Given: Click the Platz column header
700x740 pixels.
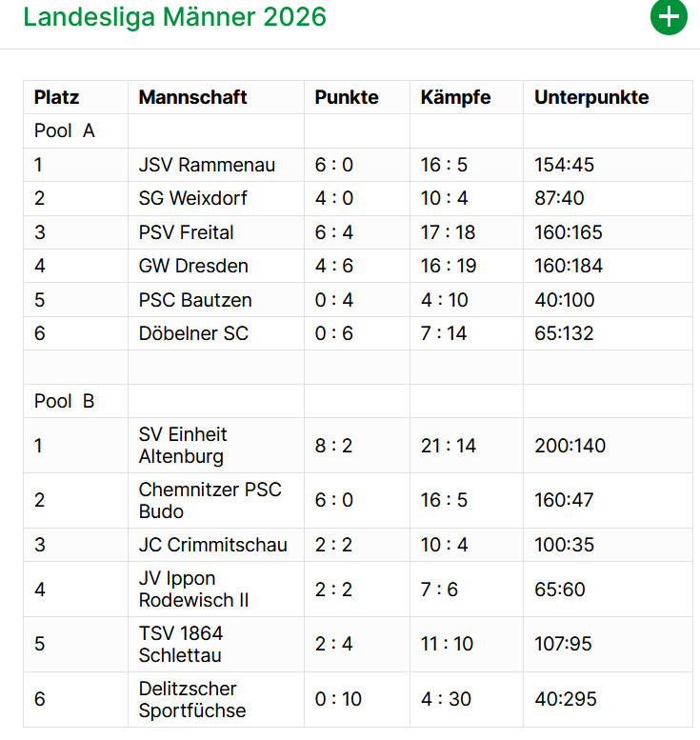Looking at the screenshot, I should tap(56, 97).
